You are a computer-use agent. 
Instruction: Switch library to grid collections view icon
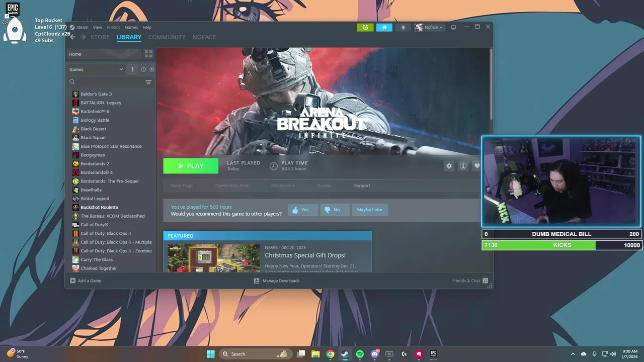[x=148, y=54]
